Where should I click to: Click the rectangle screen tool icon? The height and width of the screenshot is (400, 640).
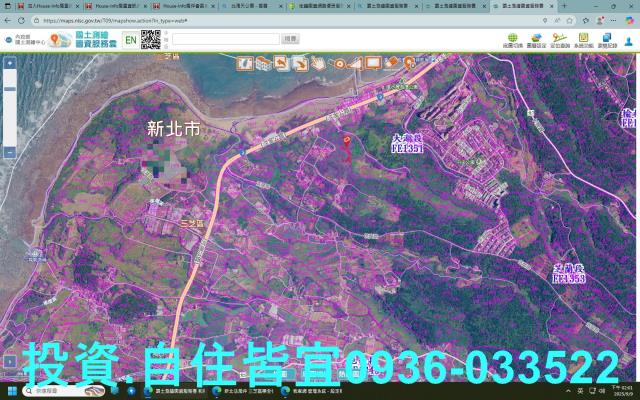(x=373, y=63)
